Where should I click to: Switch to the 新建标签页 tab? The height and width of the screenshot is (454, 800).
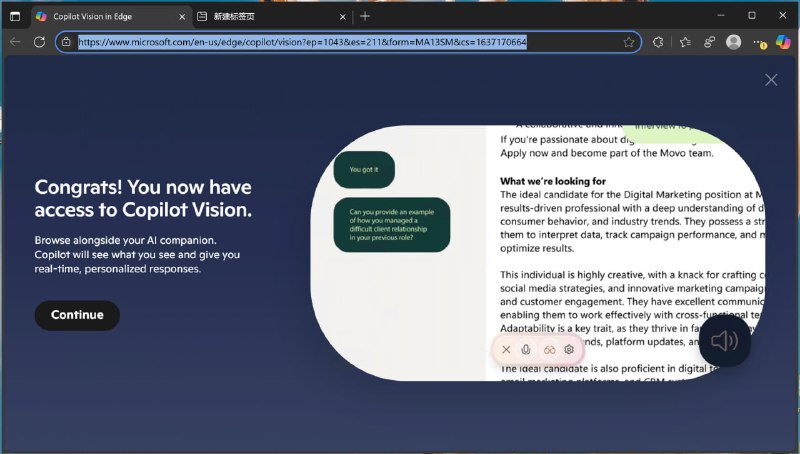(260, 16)
